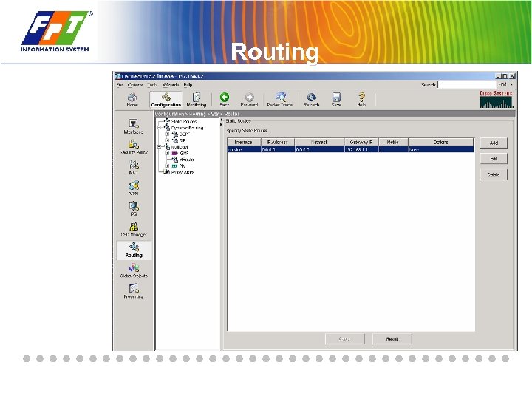Open the Properties sidebar panel
Screen dimensions: 532x399
coord(134,291)
